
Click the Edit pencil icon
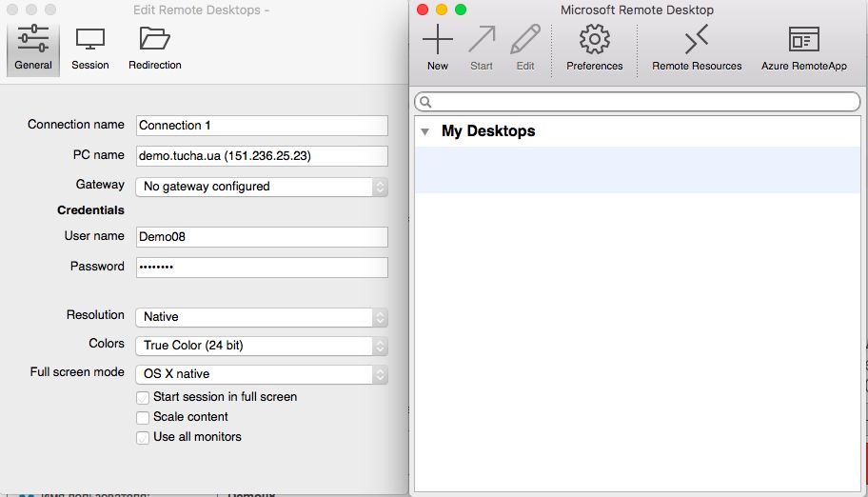(x=525, y=41)
